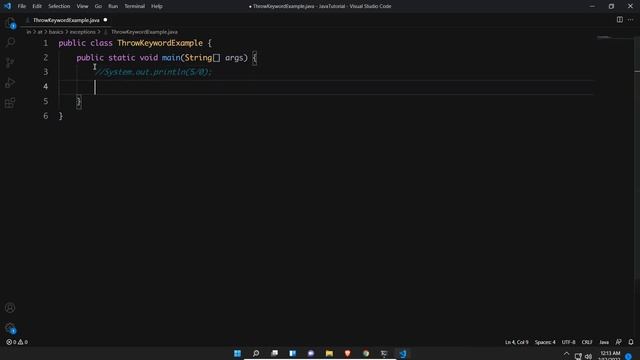Open the Run menu
640x360 pixels.
(113, 6)
